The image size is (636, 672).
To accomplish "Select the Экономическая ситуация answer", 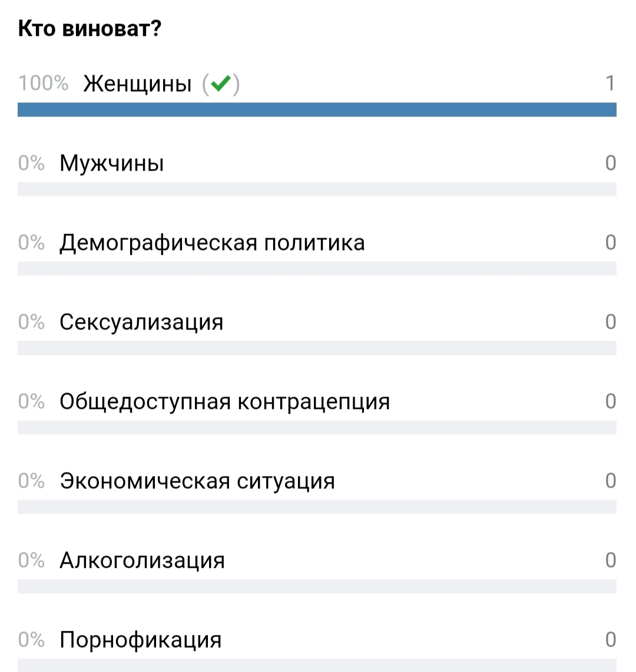I will 197,481.
